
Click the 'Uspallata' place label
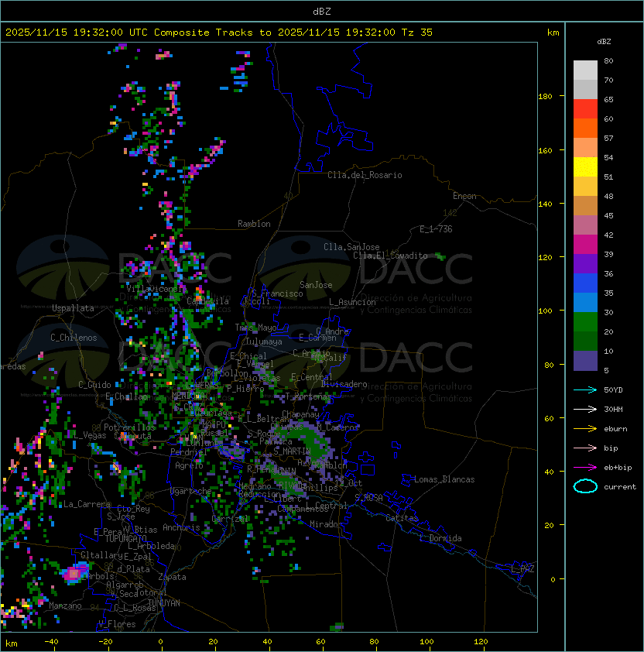click(73, 308)
